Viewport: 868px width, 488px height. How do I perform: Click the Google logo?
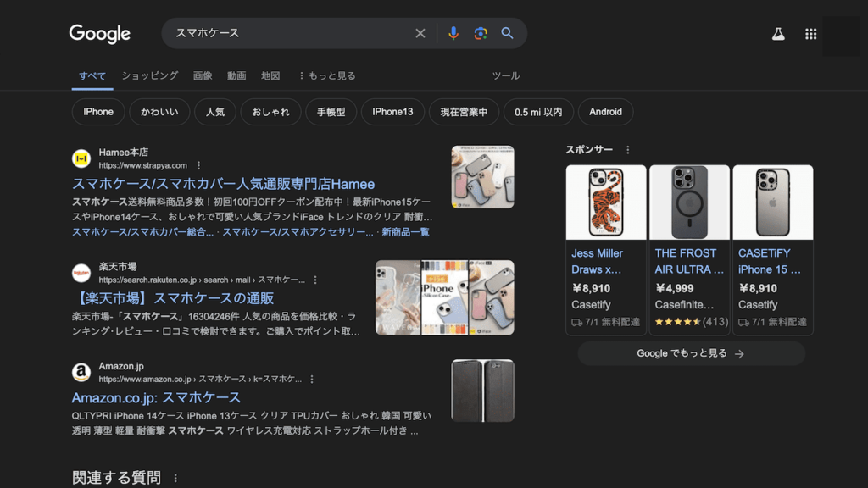pyautogui.click(x=100, y=34)
